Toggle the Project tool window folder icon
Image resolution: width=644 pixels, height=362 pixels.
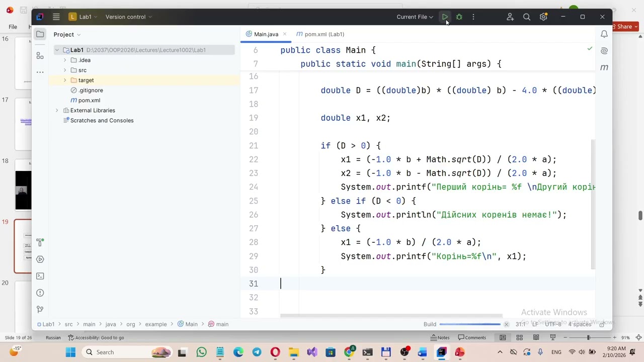pyautogui.click(x=40, y=34)
